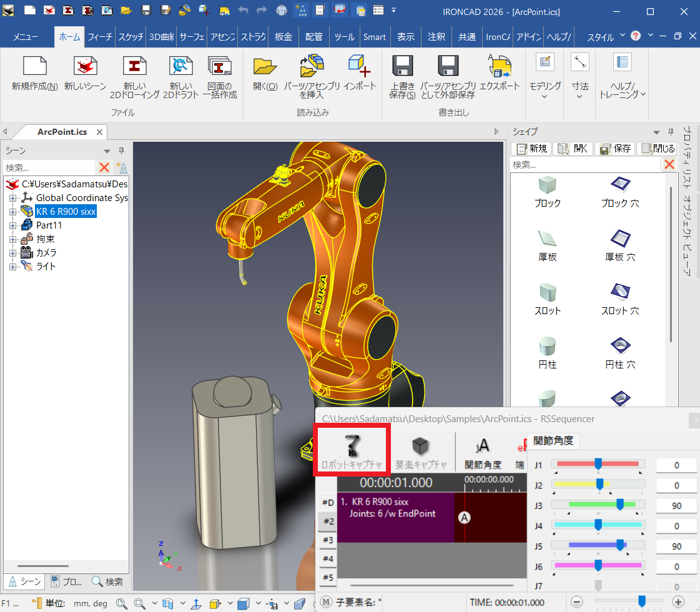The height and width of the screenshot is (612, 700).
Task: Switch to the プロ... bottom panel tab
Action: click(x=66, y=581)
